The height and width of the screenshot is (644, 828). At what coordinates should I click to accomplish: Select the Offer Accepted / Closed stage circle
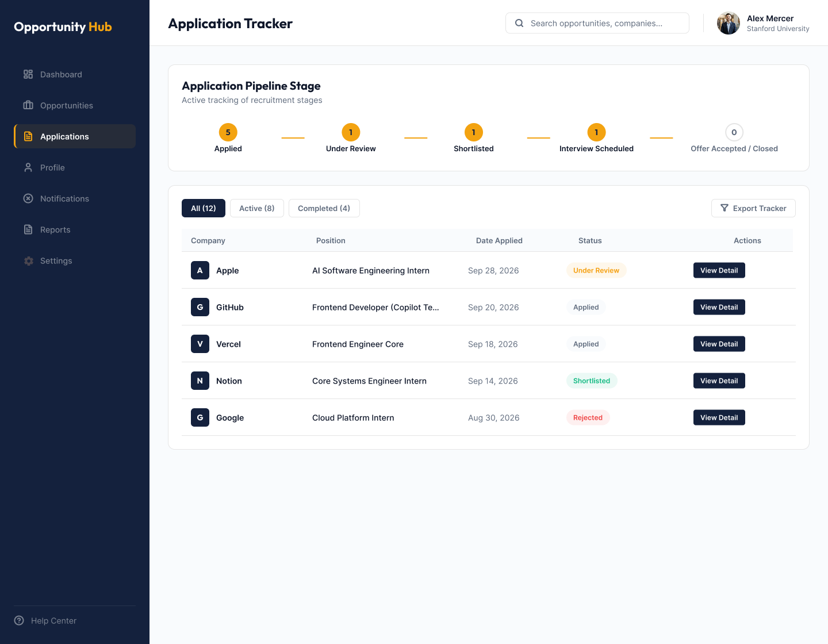click(734, 132)
